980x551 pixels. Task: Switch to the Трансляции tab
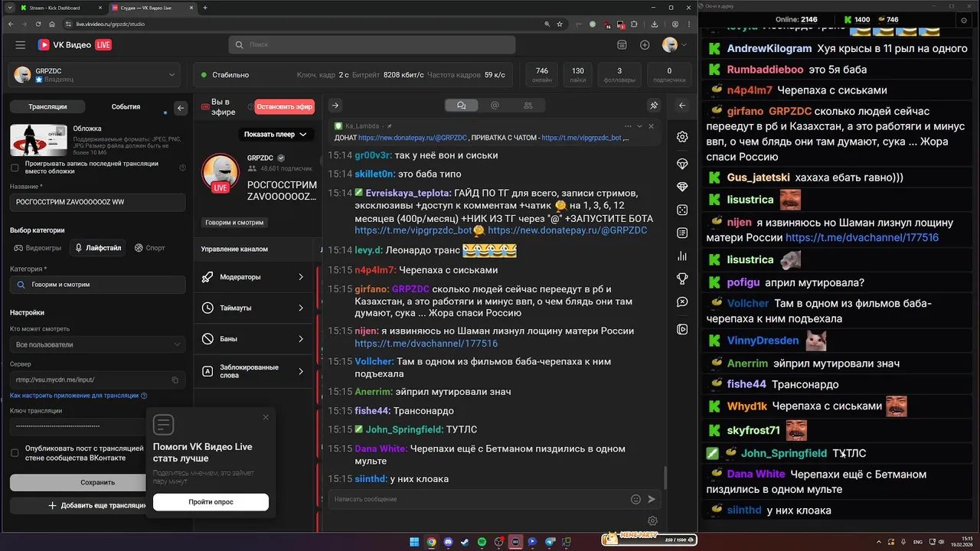pos(47,107)
